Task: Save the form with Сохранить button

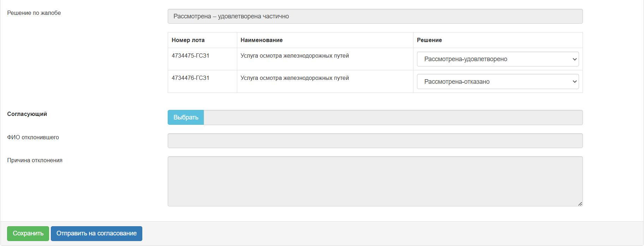Action: point(28,234)
